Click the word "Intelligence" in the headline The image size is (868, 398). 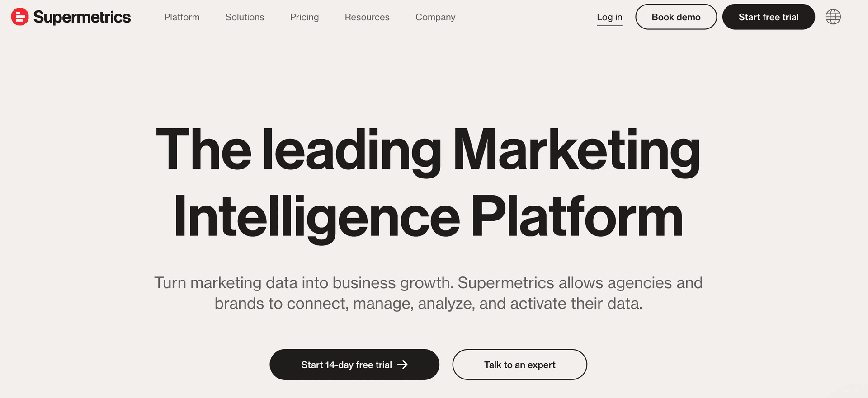[x=316, y=218]
